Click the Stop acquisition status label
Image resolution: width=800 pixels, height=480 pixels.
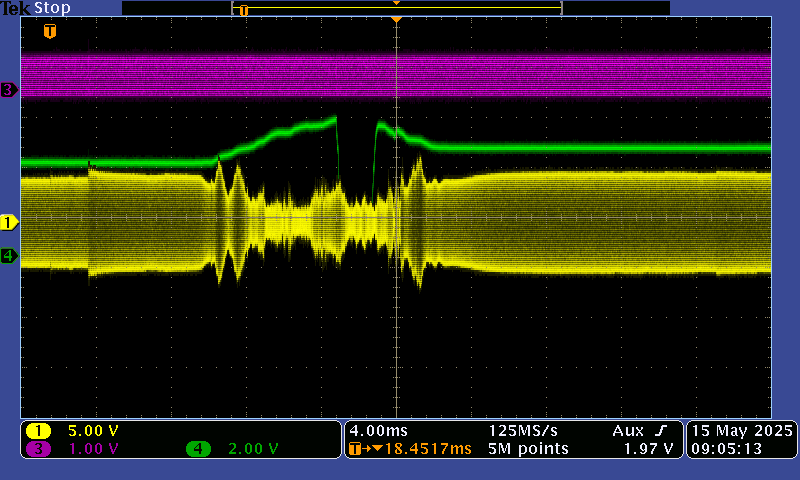pyautogui.click(x=53, y=8)
